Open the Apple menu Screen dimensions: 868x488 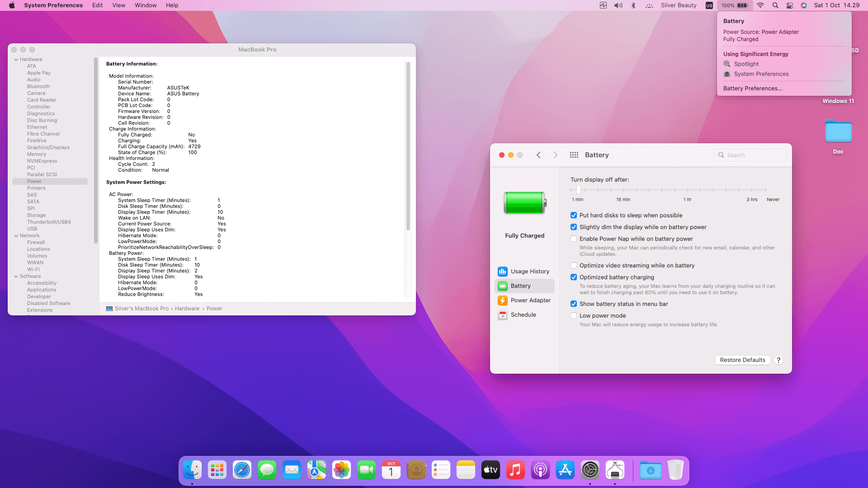pyautogui.click(x=12, y=5)
